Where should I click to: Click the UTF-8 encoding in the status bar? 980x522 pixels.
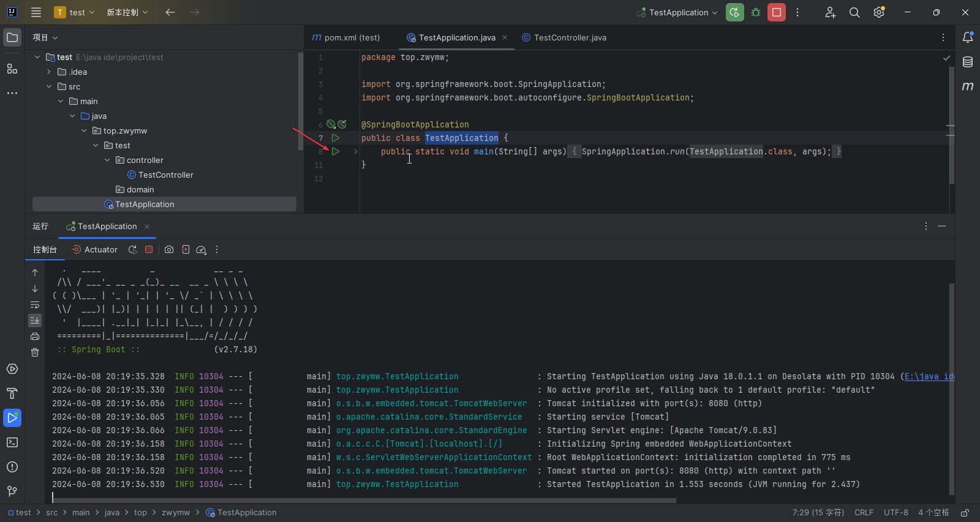(896, 513)
